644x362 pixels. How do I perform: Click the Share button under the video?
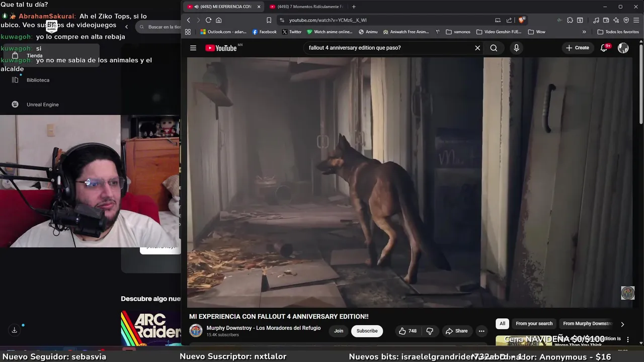tap(456, 331)
